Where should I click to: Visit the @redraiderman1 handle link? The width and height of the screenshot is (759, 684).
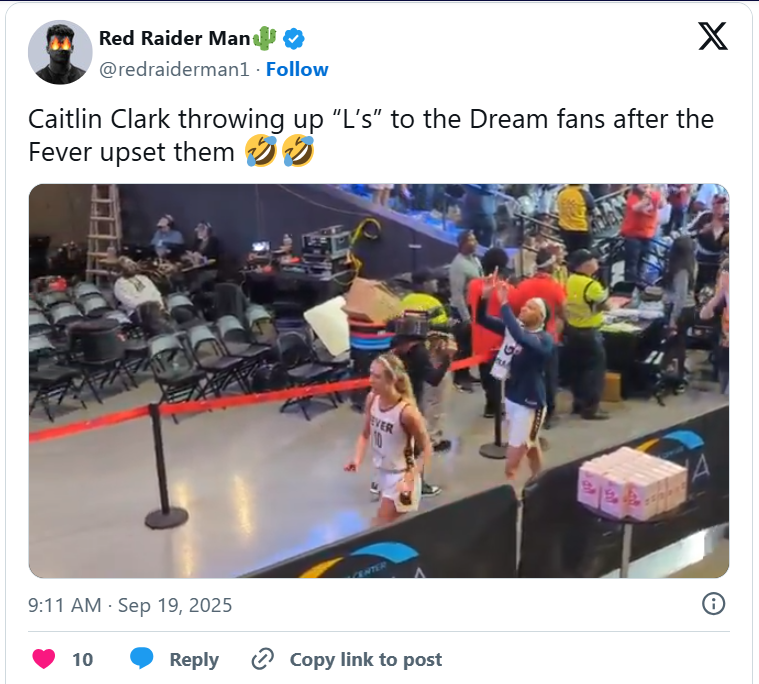coord(174,70)
